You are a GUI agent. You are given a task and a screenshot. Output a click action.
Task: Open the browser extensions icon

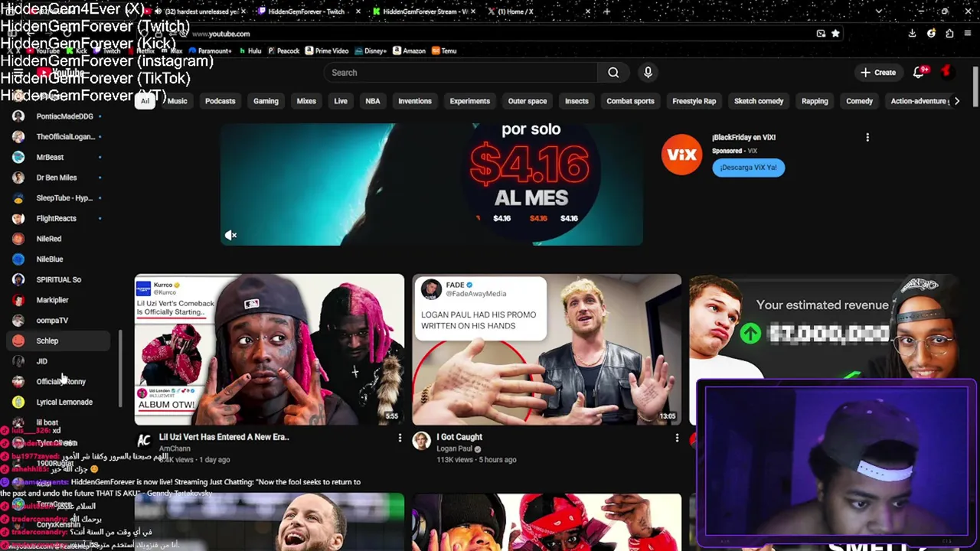(x=949, y=34)
